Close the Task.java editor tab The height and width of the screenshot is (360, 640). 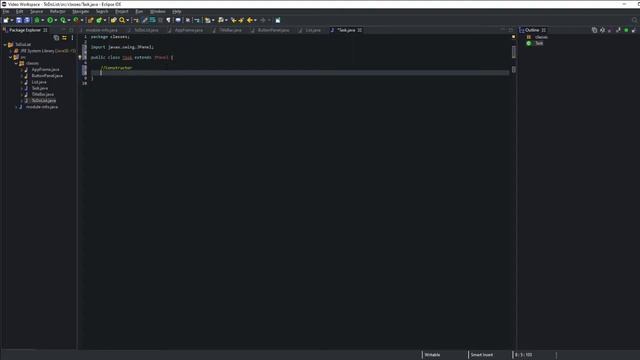coord(360,30)
